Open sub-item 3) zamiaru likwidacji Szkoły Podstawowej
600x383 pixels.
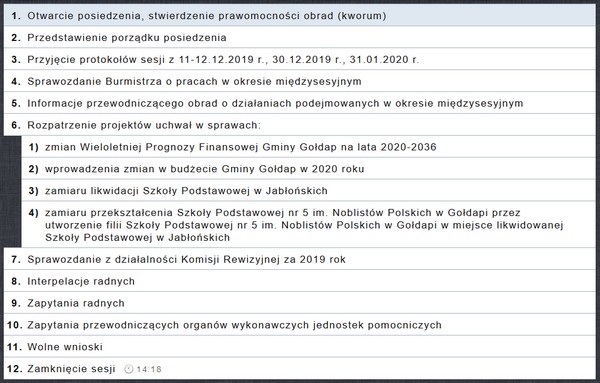point(308,190)
